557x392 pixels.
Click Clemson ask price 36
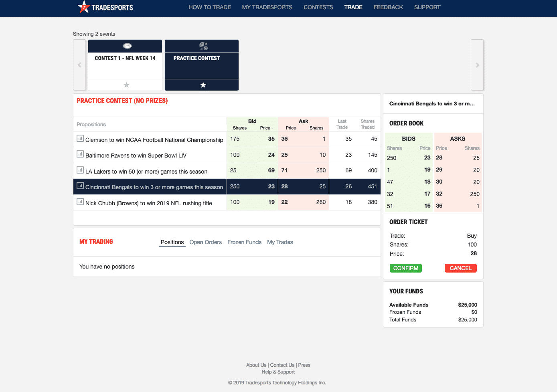[285, 139]
